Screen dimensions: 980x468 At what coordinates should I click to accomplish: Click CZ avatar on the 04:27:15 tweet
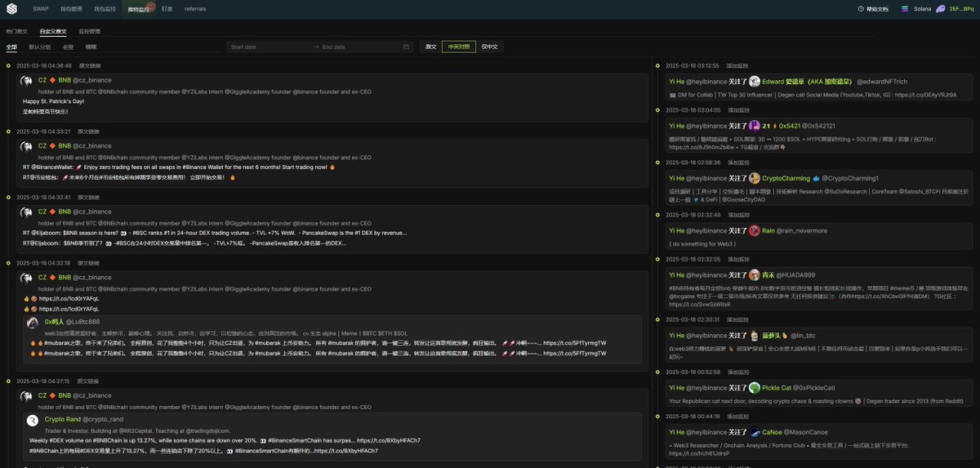point(28,395)
